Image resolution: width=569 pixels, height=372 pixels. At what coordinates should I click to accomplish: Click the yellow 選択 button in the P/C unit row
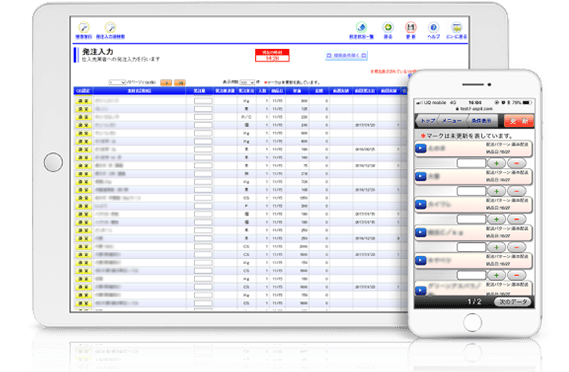pyautogui.click(x=83, y=117)
